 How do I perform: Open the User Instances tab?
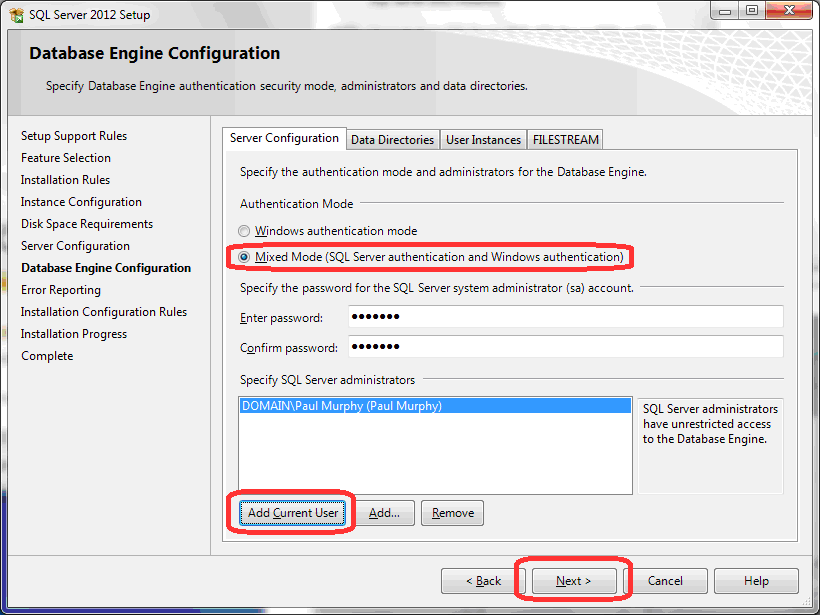point(483,140)
